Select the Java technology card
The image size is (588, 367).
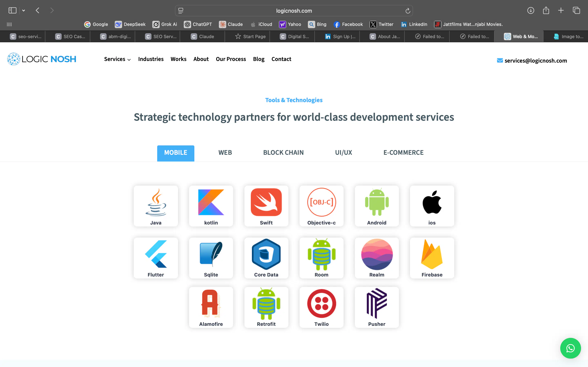pos(156,206)
